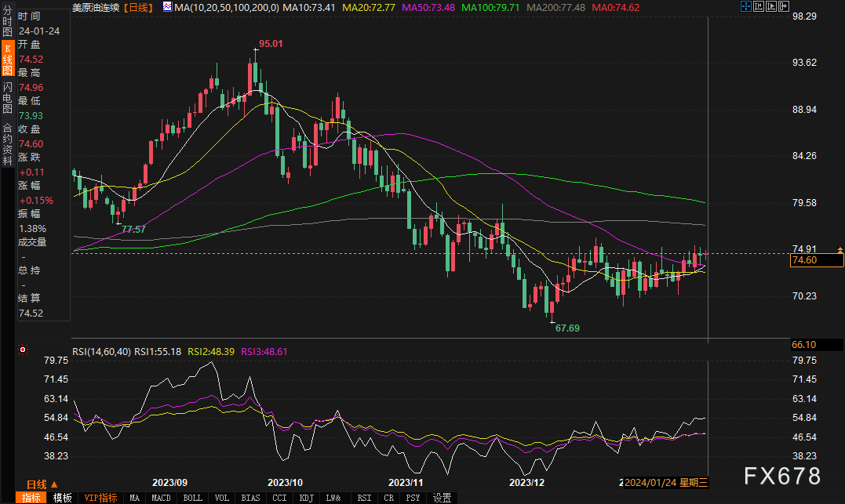Click the RSI(14,60,40) parameters label

tap(101, 352)
